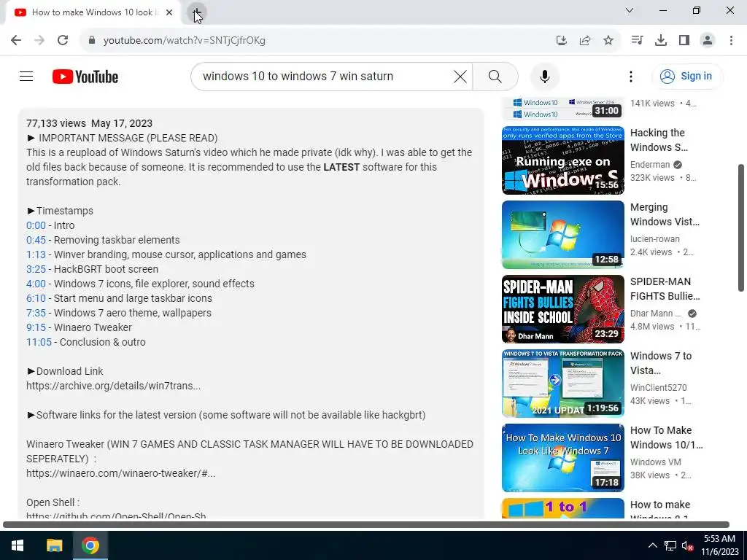Open 31:00 Windows 10 video thumbnail
747x560 pixels.
(562, 109)
